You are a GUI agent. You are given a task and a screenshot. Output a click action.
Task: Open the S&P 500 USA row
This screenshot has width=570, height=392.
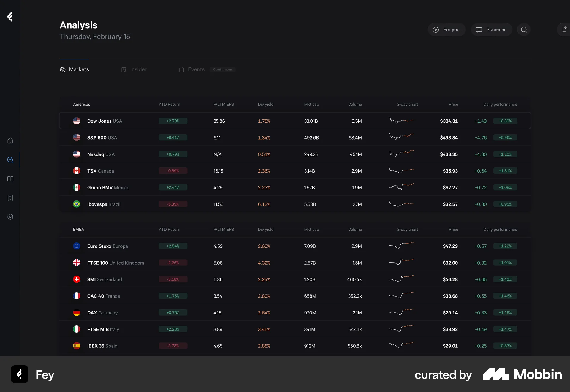coord(295,137)
